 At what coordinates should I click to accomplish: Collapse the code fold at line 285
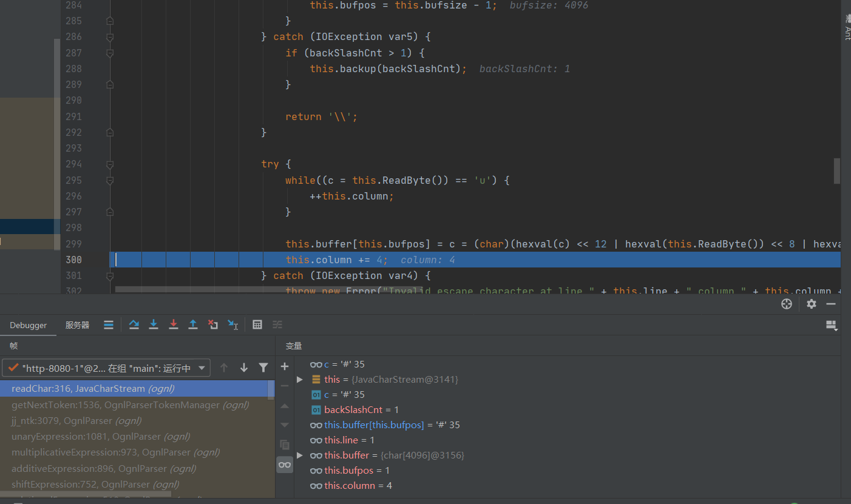click(x=110, y=21)
